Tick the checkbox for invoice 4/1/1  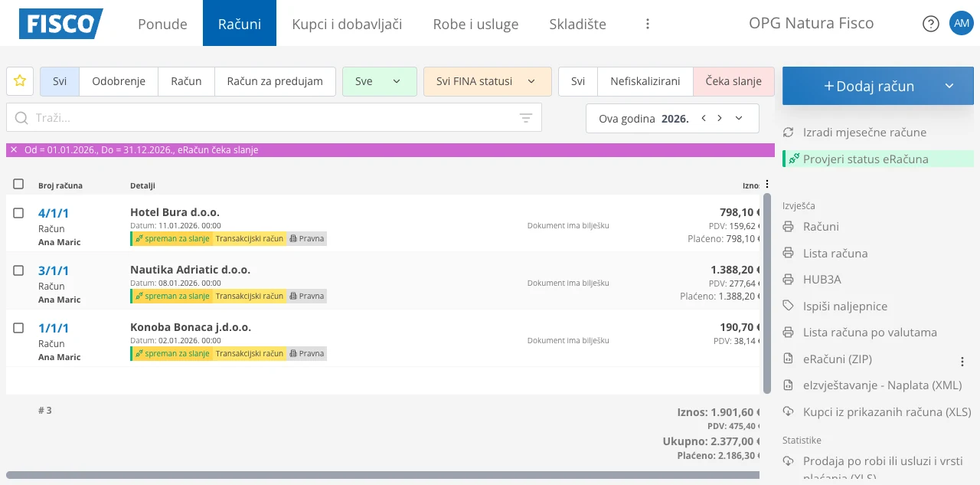coord(18,213)
